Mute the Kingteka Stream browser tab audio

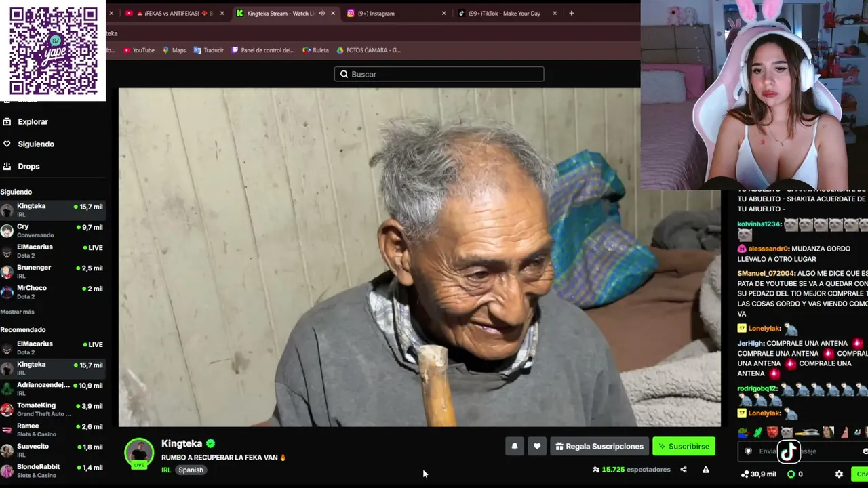pos(321,13)
